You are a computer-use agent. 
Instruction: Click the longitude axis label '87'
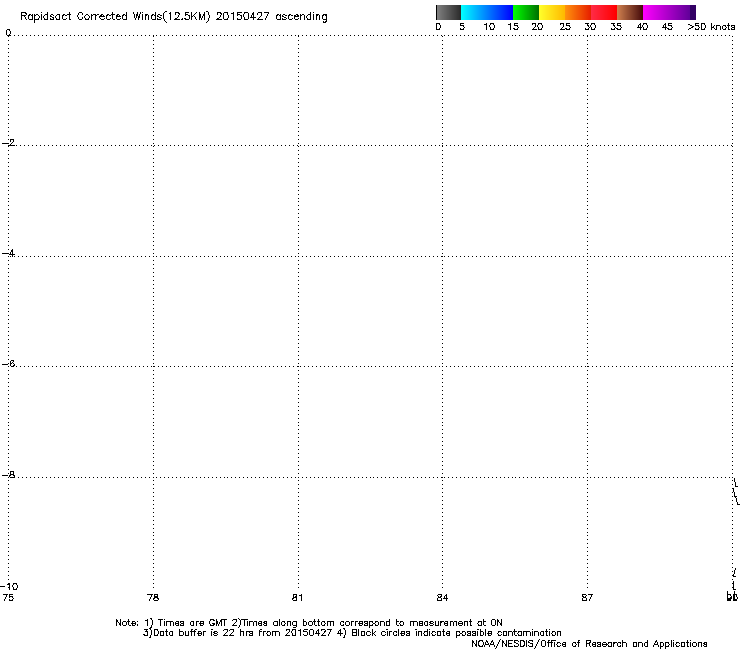(x=587, y=598)
